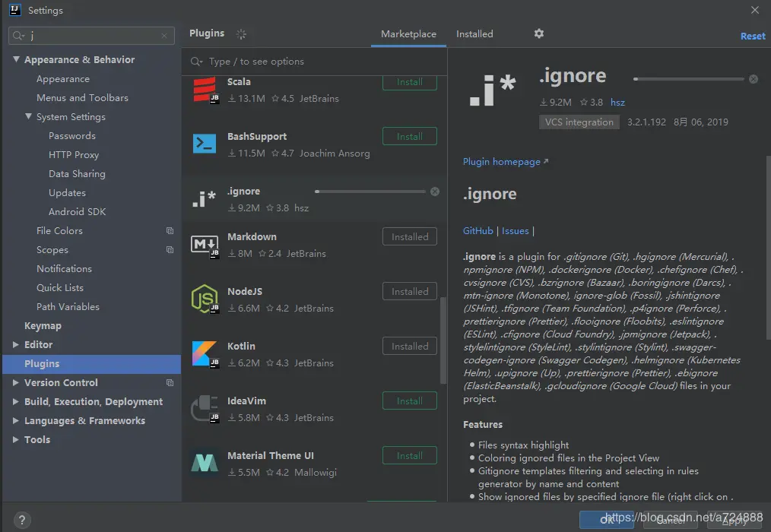Click the BashSupport plugin icon
Image resolution: width=771 pixels, height=532 pixels.
[205, 144]
